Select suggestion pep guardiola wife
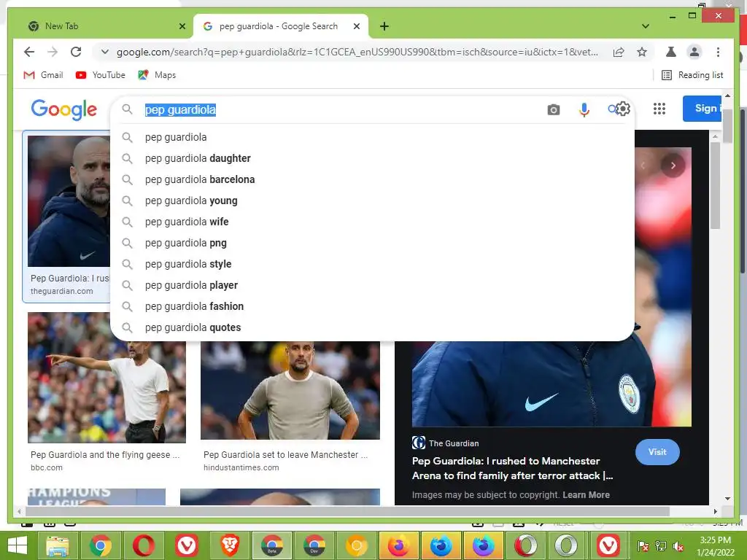The height and width of the screenshot is (560, 747). click(372, 222)
